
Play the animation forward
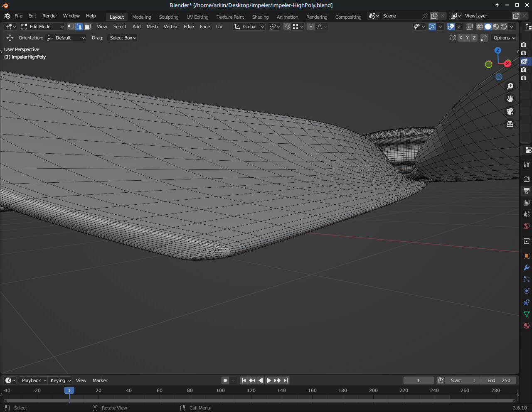click(x=269, y=380)
